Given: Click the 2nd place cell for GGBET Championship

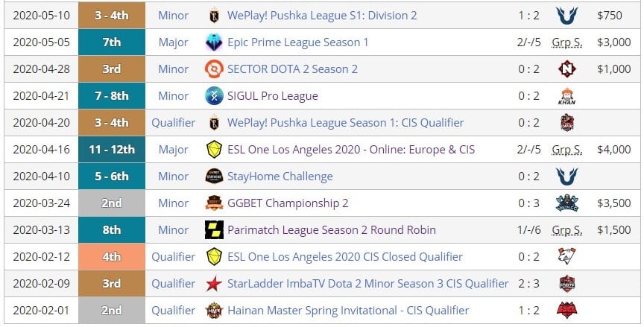Looking at the screenshot, I should (x=112, y=203).
